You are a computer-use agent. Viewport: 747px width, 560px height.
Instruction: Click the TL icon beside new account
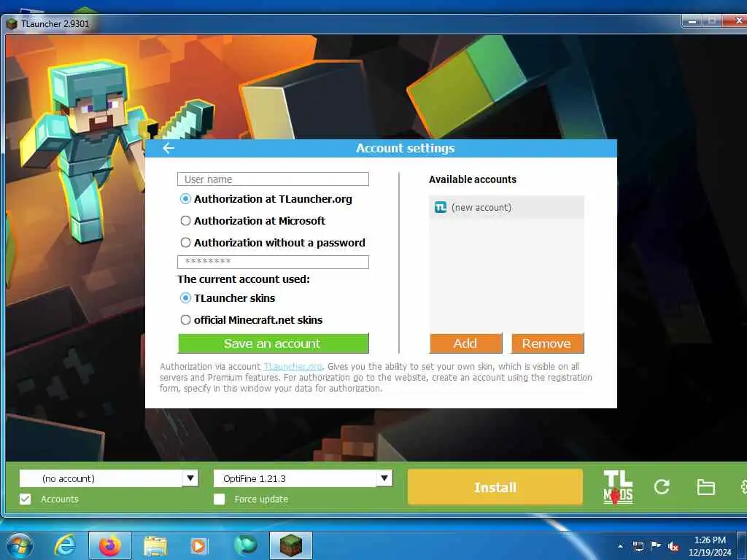click(x=441, y=208)
